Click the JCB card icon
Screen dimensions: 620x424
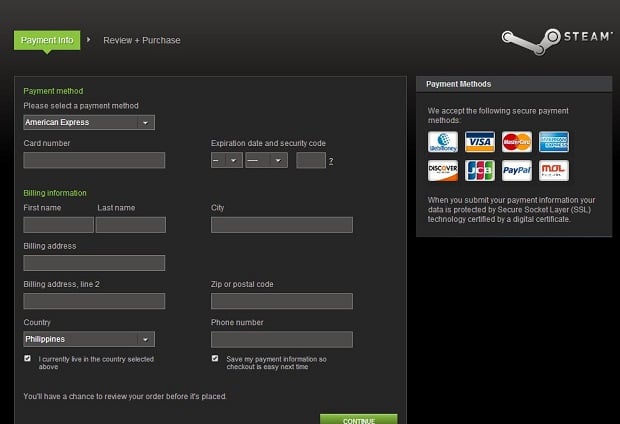(480, 171)
